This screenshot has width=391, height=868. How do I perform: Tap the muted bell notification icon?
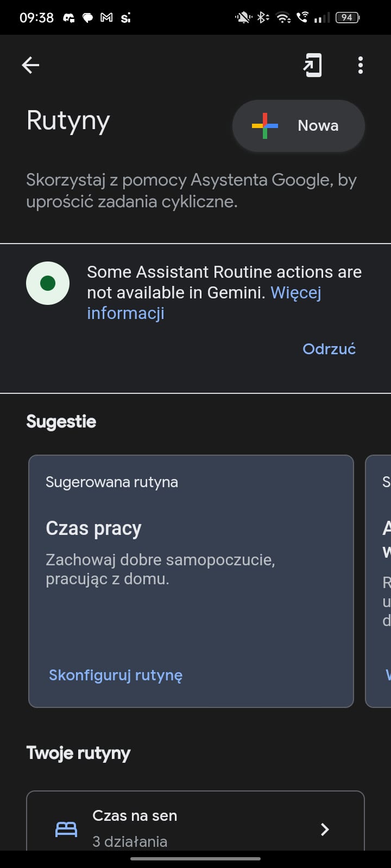pos(243,17)
